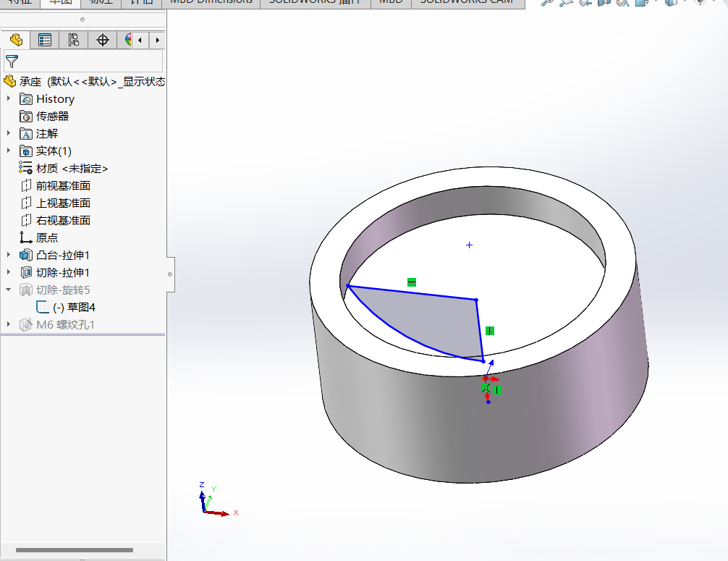Open the FeatureManager design tree tab
Image resolution: width=728 pixels, height=561 pixels.
coord(16,40)
